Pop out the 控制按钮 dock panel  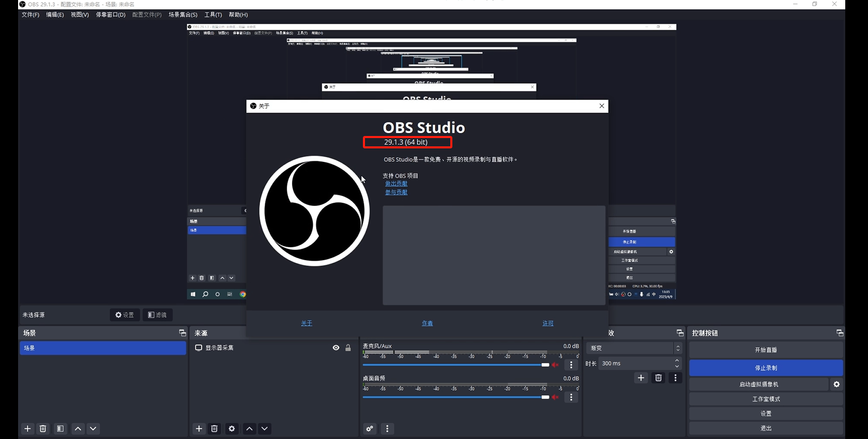pos(840,333)
